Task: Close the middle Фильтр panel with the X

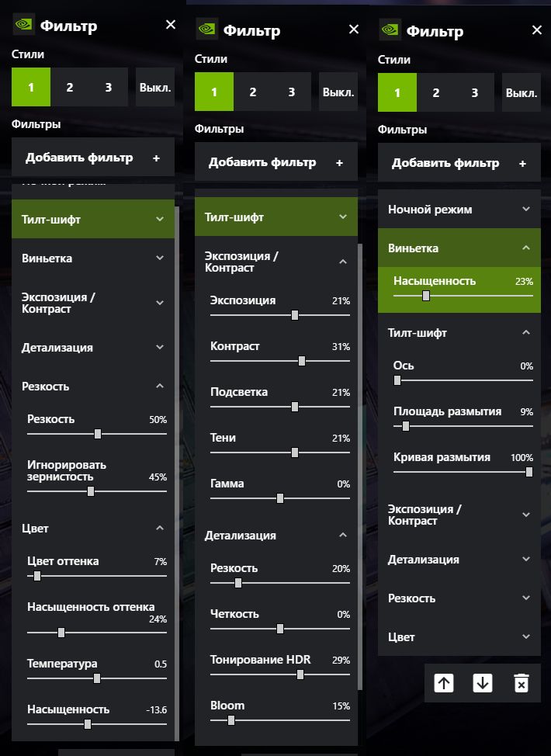Action: [354, 29]
